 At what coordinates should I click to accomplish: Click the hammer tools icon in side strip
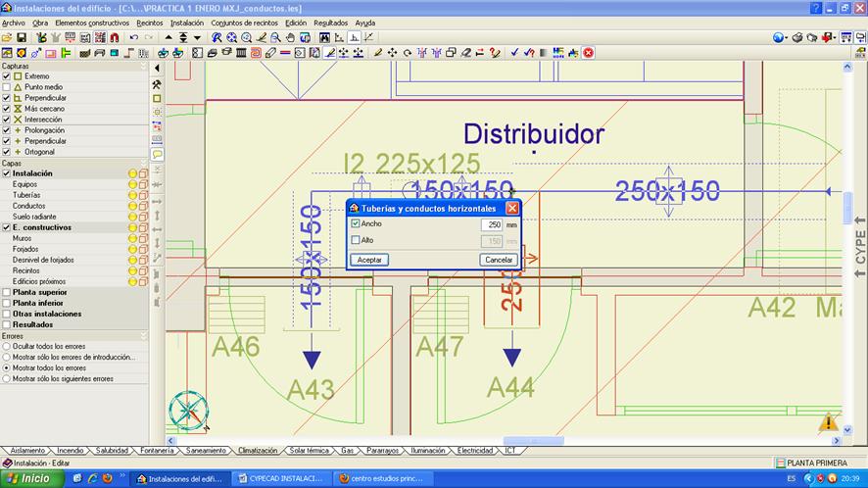click(x=157, y=84)
